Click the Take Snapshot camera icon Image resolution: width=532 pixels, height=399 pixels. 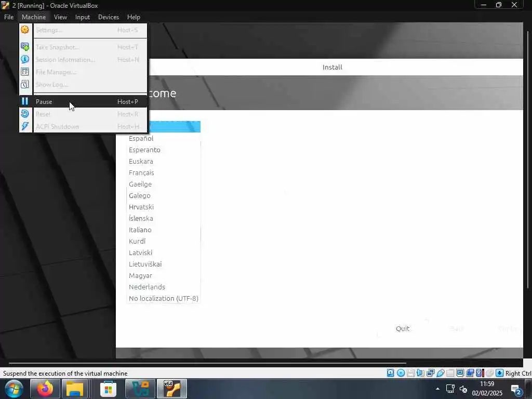tap(25, 47)
